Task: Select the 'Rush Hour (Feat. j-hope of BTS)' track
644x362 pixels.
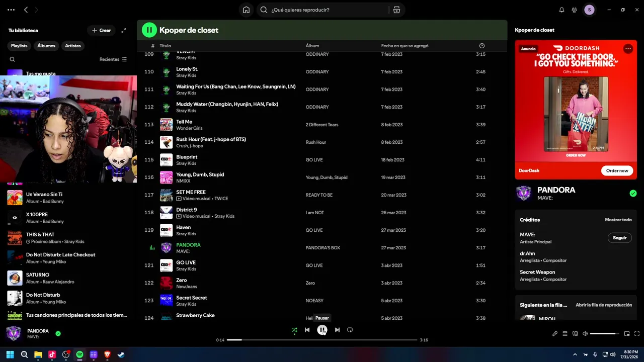Action: pos(322,142)
